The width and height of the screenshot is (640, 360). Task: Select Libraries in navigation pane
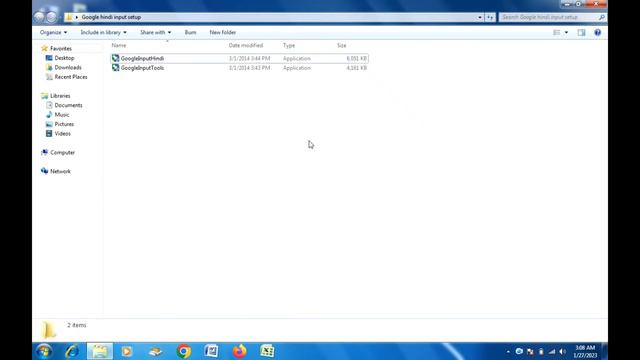coord(60,96)
